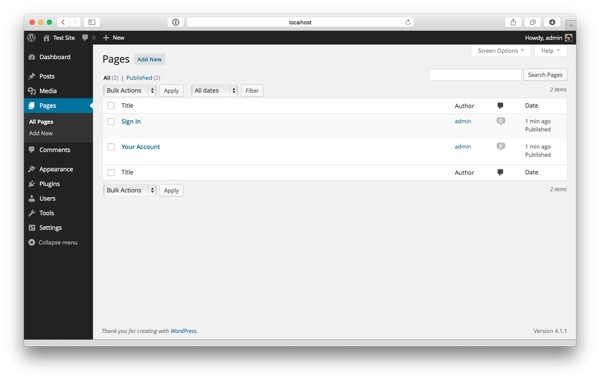This screenshot has height=381, width=600.
Task: Open a new Safari tab with plus button
Action: tap(571, 25)
